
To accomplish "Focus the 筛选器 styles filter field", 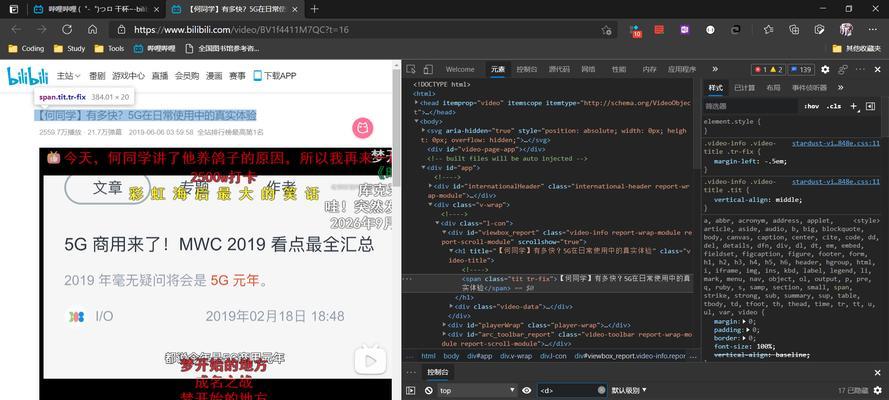I will click(750, 106).
